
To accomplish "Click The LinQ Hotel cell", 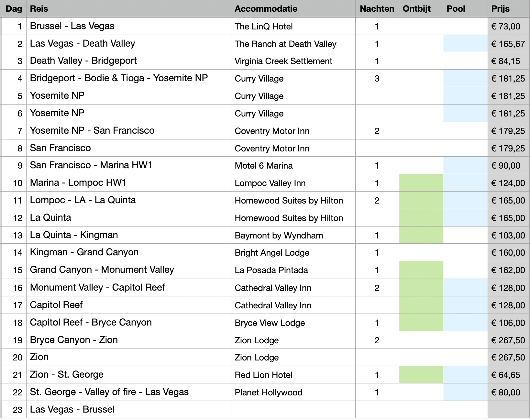I will coord(264,27).
